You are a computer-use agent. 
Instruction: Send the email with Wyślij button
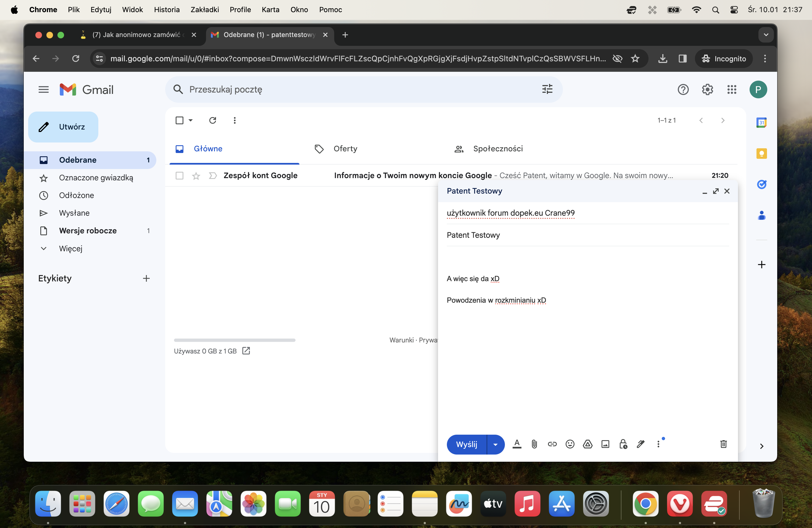click(x=466, y=444)
